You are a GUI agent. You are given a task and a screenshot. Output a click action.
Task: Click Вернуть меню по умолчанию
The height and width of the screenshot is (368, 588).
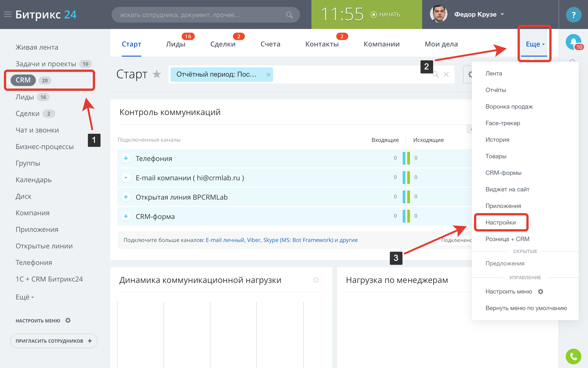coord(526,308)
